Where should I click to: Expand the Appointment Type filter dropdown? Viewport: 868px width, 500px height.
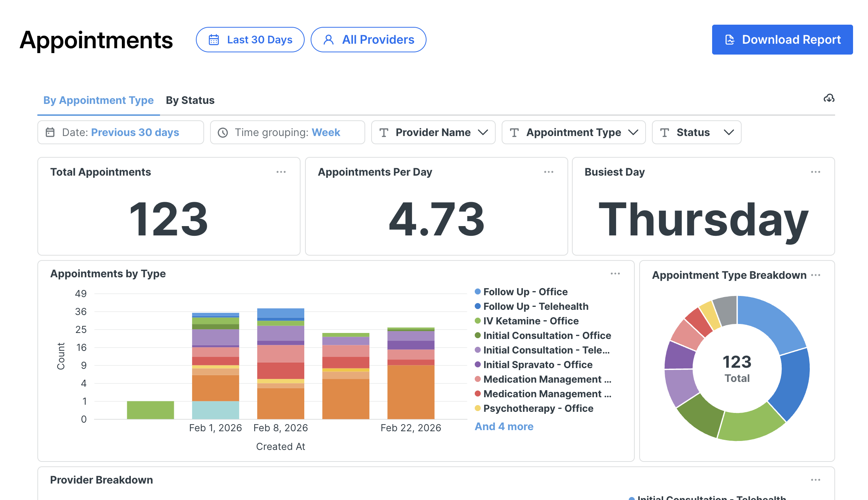coord(573,132)
